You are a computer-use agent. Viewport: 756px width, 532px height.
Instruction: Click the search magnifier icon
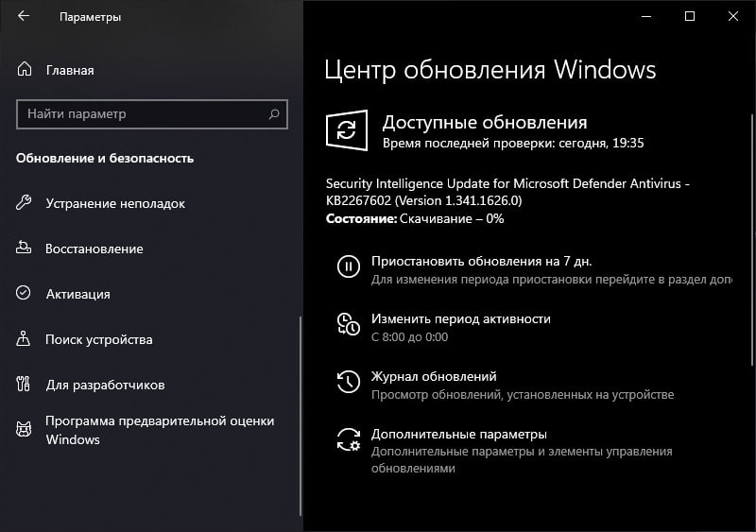[x=274, y=113]
